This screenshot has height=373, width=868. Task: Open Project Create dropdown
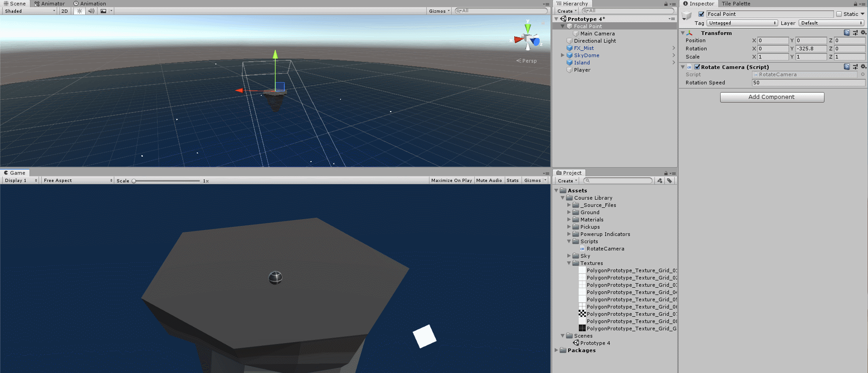click(567, 181)
